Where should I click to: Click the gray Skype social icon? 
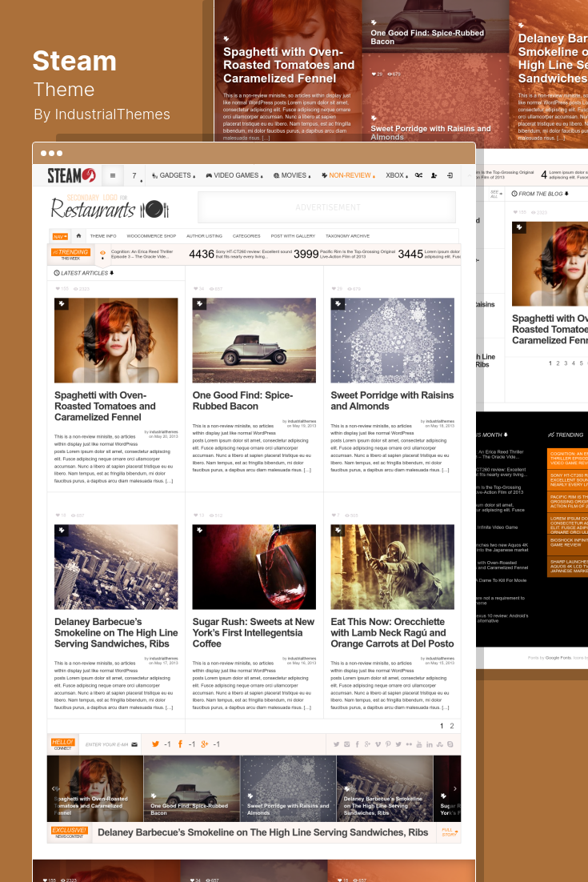click(450, 744)
